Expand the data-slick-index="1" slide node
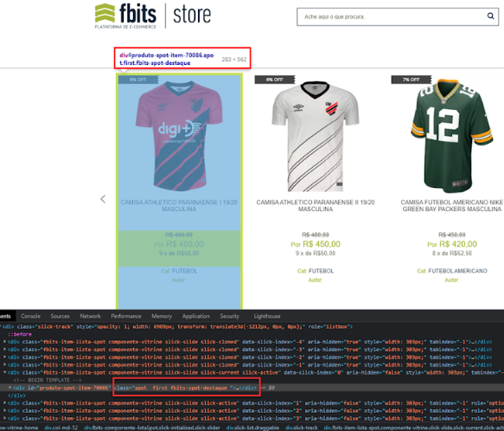Screen dimensions: 504x431 pos(5,403)
